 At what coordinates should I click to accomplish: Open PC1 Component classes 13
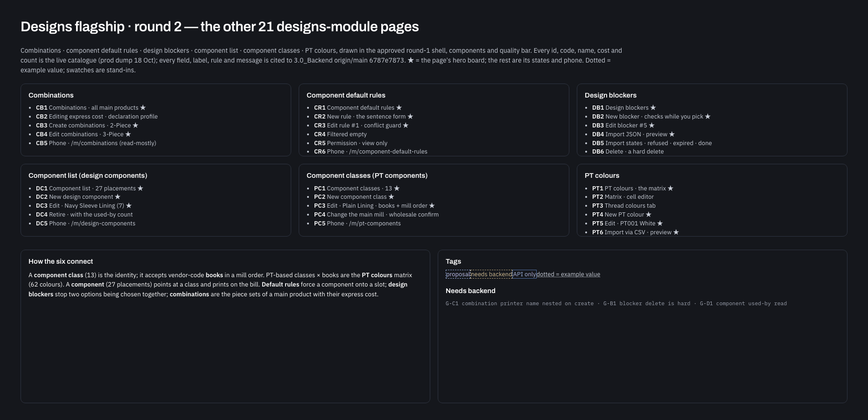click(x=357, y=189)
